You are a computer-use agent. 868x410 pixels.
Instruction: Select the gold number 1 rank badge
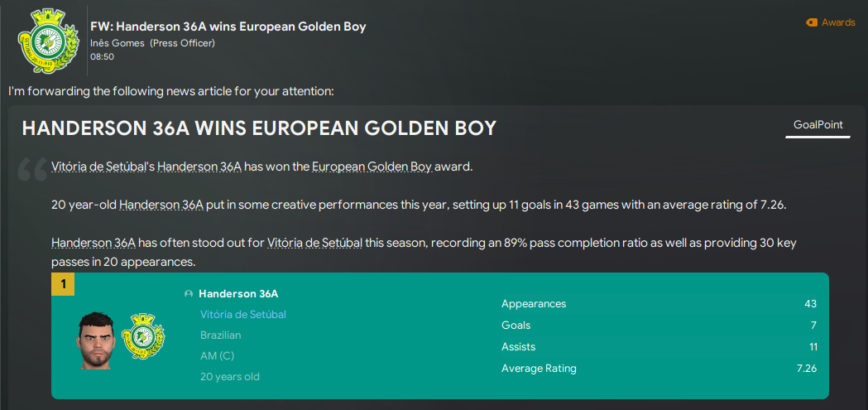(63, 284)
